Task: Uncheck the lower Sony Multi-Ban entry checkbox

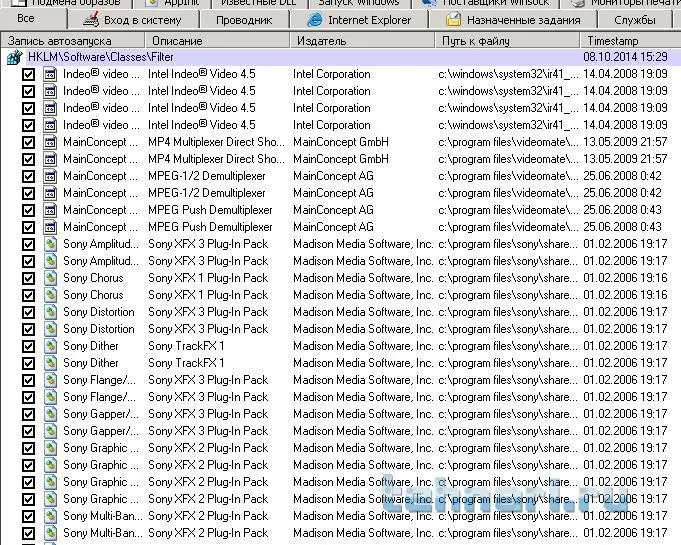Action: (x=28, y=533)
